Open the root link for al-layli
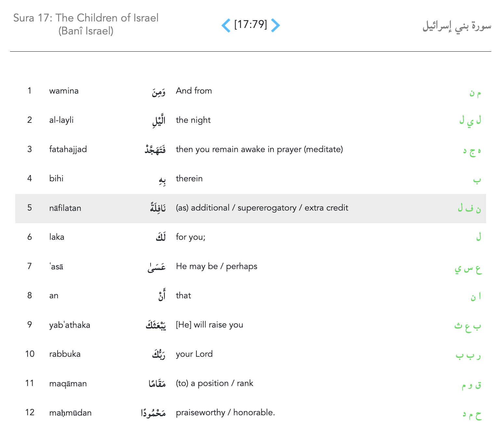 point(470,121)
